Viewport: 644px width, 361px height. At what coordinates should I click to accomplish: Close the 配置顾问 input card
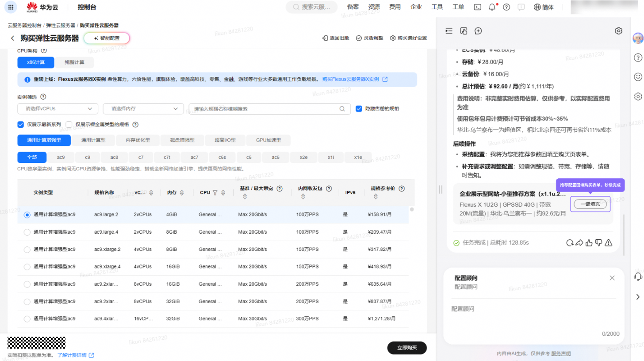pyautogui.click(x=612, y=278)
